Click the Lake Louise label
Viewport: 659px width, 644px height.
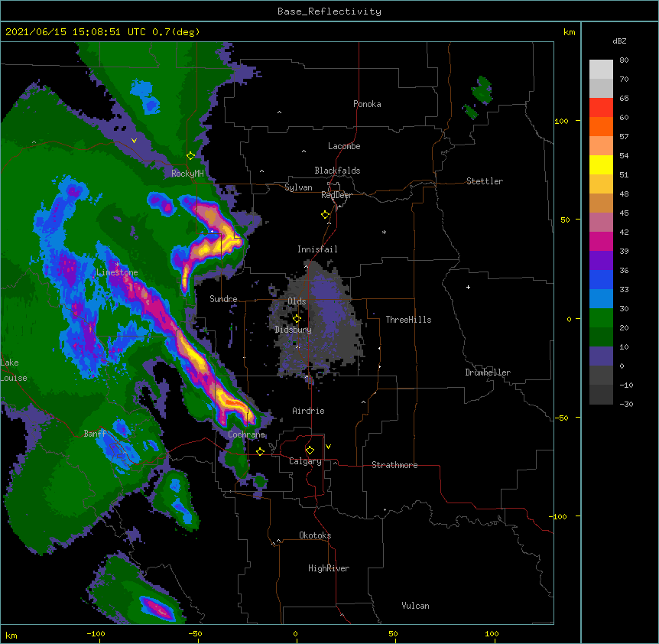pos(14,370)
